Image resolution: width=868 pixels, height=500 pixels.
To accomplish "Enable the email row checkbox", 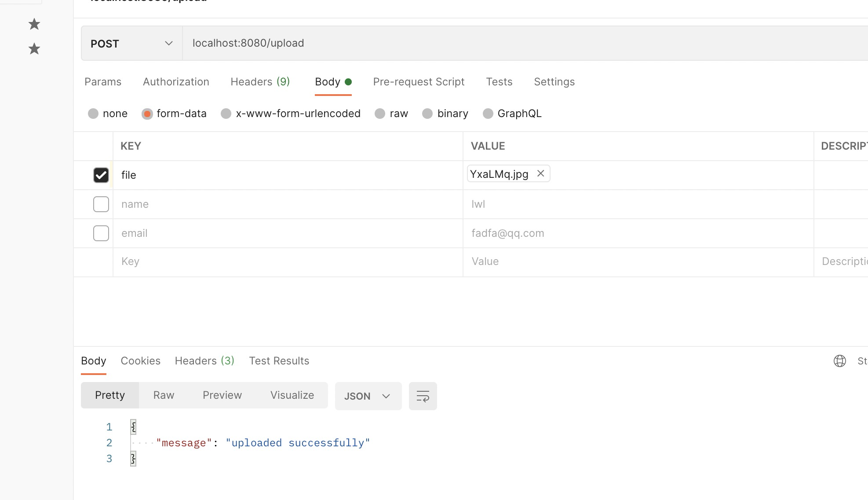I will pyautogui.click(x=101, y=233).
